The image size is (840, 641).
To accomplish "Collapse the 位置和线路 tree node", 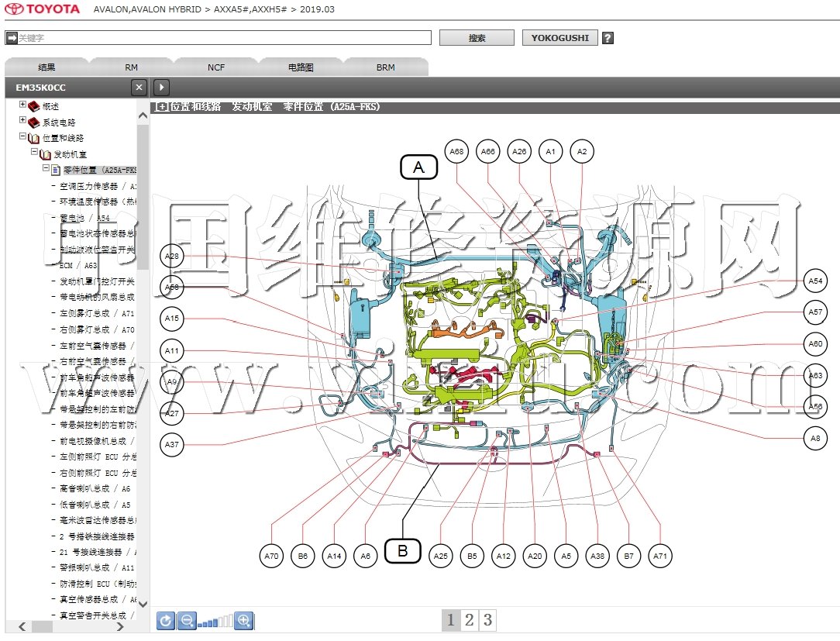I will point(23,136).
